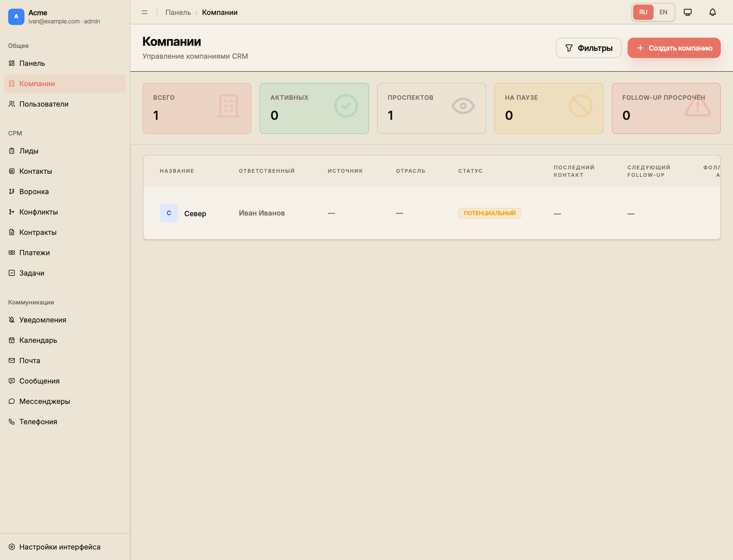Viewport: 733px width, 560px height.
Task: Open the Компании sidebar item
Action: [65, 83]
